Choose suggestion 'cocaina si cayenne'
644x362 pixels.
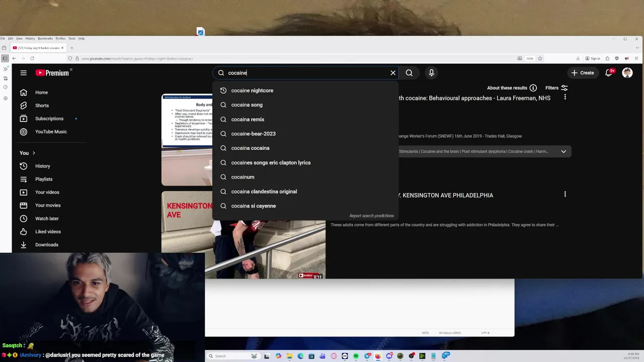(305, 206)
